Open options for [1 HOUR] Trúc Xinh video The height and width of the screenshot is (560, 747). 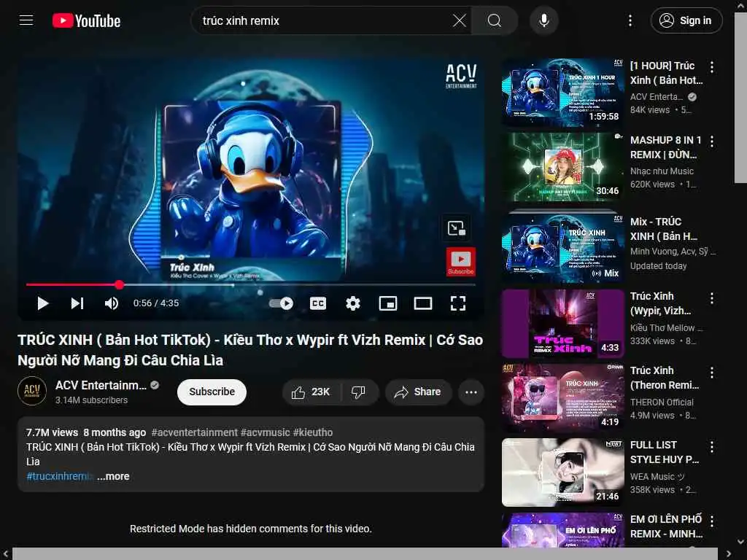point(712,67)
